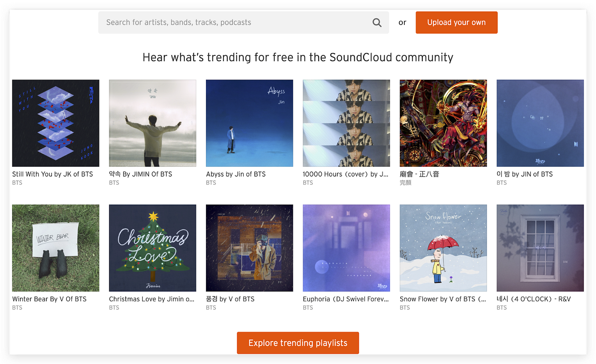Select track title Christmas Love by Jimin
596x364 pixels.
tap(151, 299)
